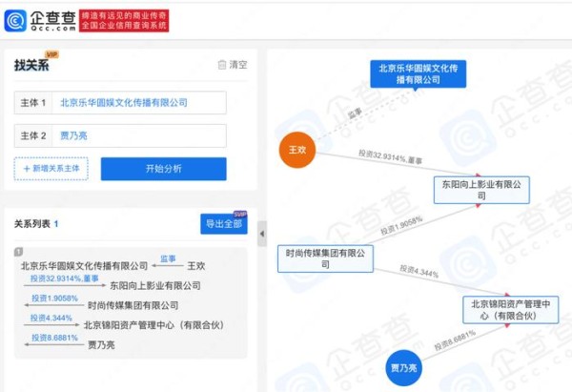
Task: Click the 主体 2 input field 贾乃亮
Action: click(120, 135)
